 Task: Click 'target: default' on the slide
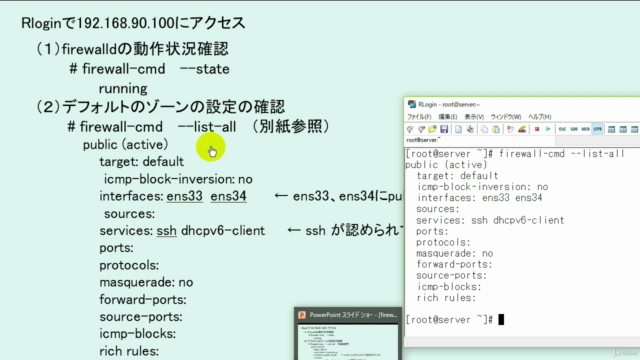tap(142, 162)
